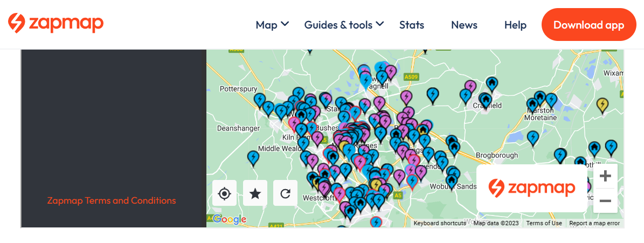Click the Google logo on the map
Image resolution: width=644 pixels, height=243 pixels.
tap(229, 220)
